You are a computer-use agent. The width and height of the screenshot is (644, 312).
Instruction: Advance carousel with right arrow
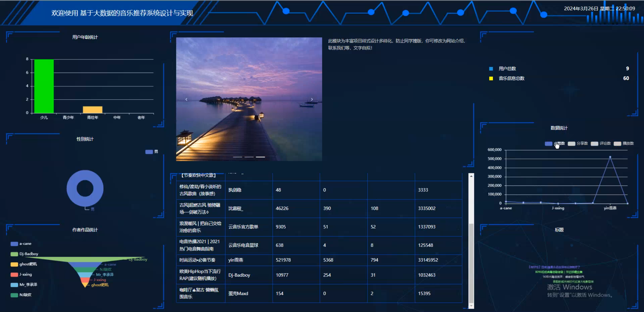[312, 99]
